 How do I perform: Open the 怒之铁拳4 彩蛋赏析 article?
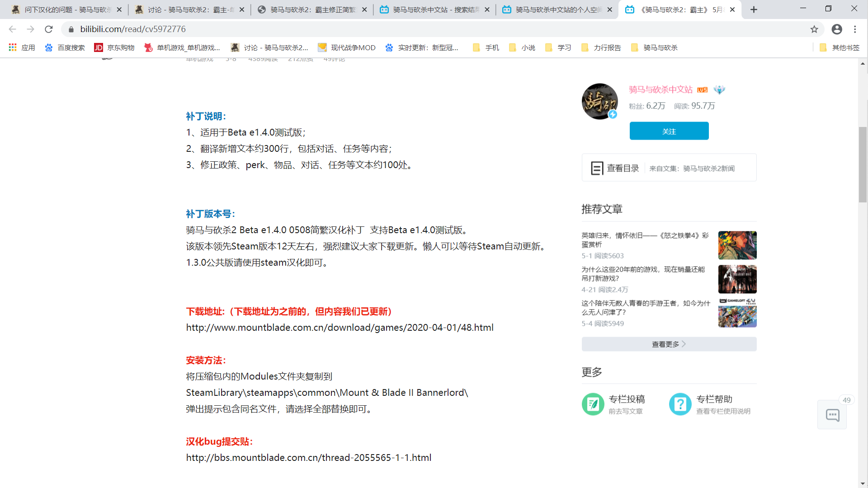coord(646,240)
